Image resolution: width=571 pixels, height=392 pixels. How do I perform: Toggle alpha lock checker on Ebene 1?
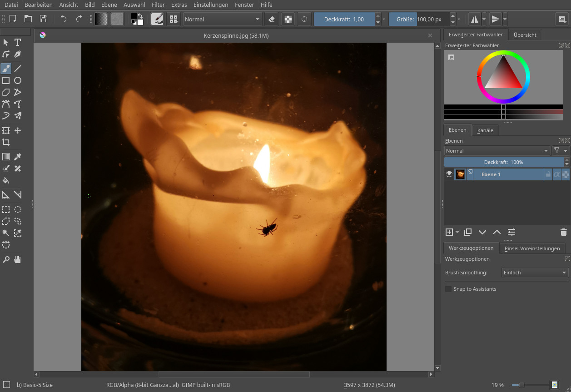tap(566, 174)
